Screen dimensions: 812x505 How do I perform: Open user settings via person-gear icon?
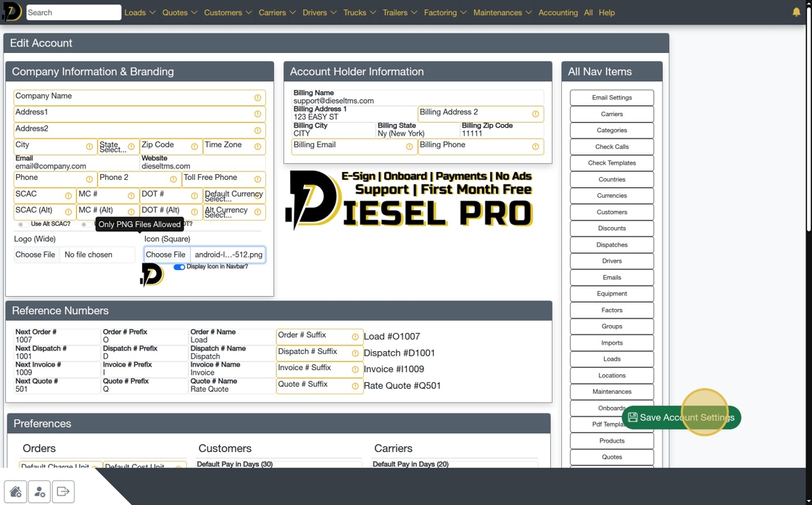click(39, 491)
